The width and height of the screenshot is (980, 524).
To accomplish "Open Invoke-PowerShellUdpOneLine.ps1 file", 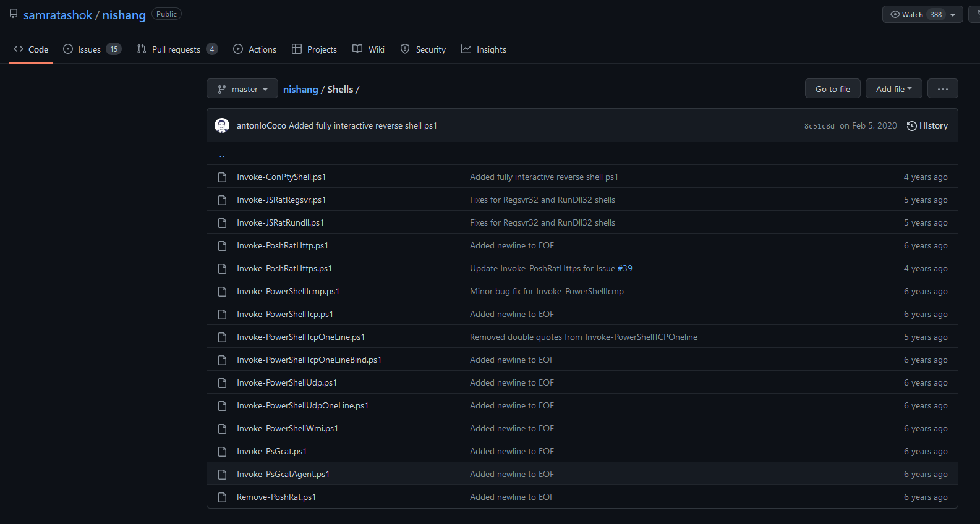I will (302, 405).
